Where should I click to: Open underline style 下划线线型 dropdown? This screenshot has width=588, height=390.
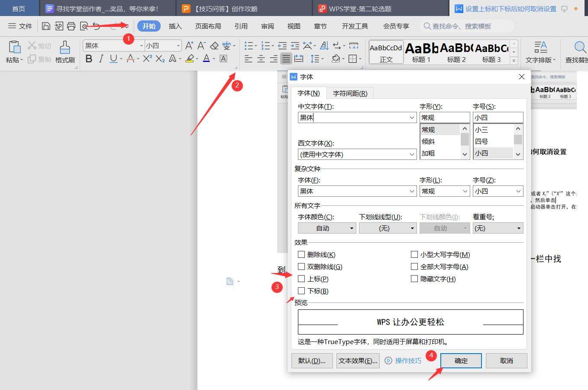coord(388,228)
